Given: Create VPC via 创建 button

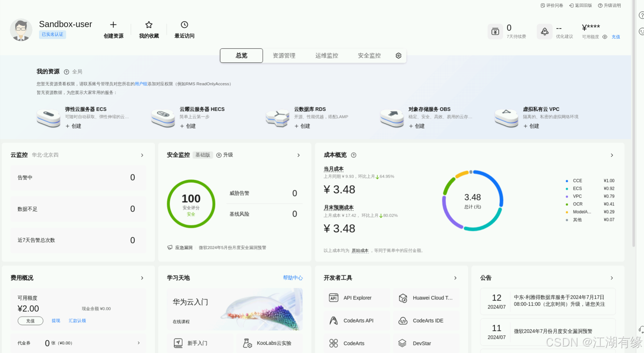Looking at the screenshot, I should click(531, 126).
